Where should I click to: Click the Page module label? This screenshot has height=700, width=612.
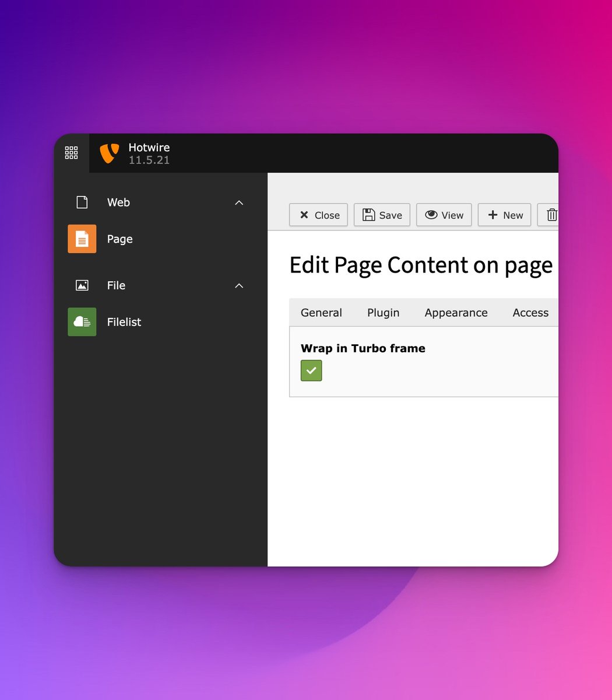coord(120,239)
